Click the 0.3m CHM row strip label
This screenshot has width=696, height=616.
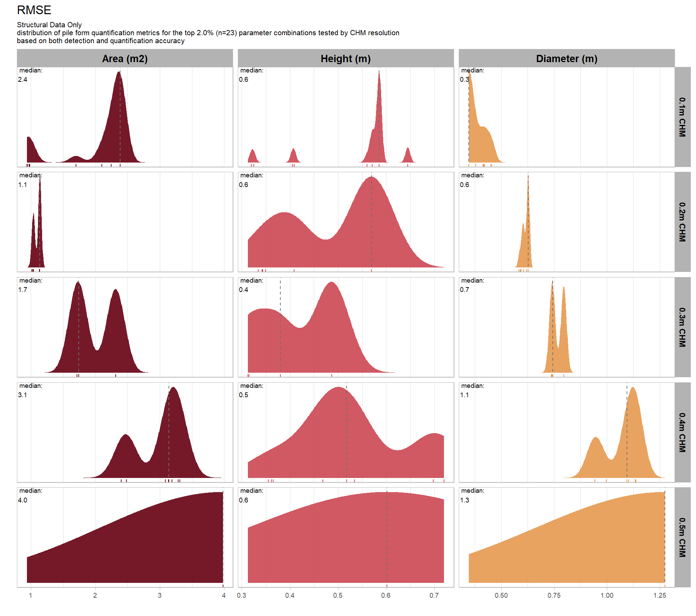(682, 327)
